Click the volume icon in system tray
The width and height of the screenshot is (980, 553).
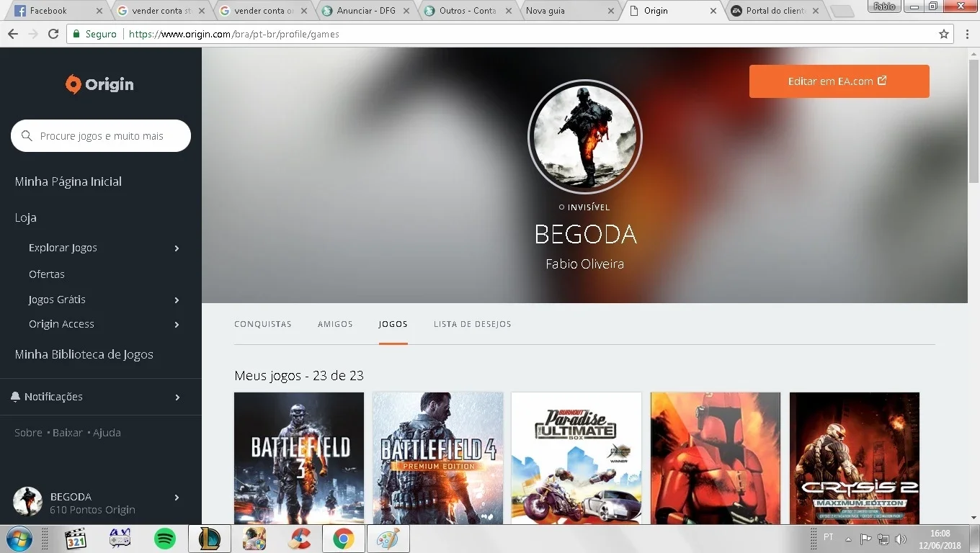coord(900,539)
